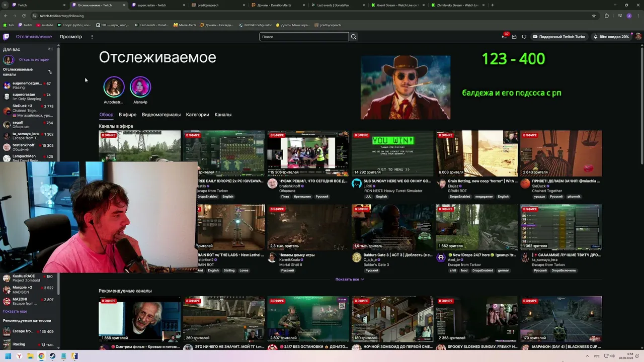This screenshot has height=362, width=644.
Task: Open the Prime loot crown icon with 37 badge
Action: (504, 37)
